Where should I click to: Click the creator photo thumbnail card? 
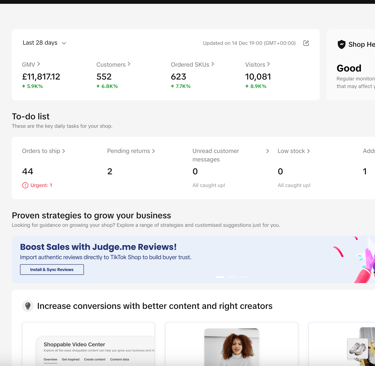[x=232, y=347]
